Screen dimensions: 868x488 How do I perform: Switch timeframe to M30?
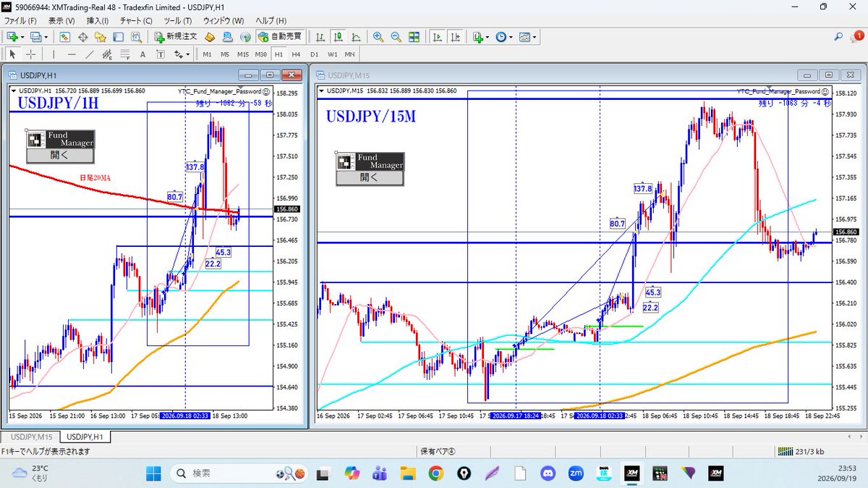pos(261,54)
